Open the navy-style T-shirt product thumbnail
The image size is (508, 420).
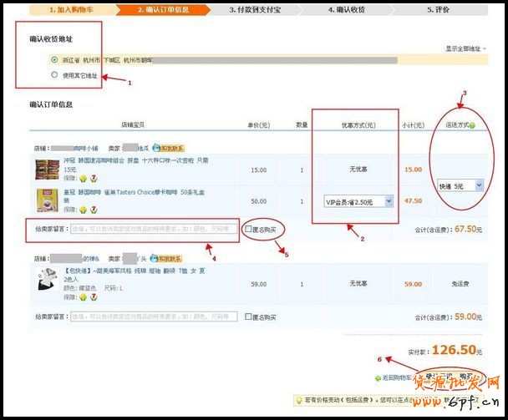point(48,283)
